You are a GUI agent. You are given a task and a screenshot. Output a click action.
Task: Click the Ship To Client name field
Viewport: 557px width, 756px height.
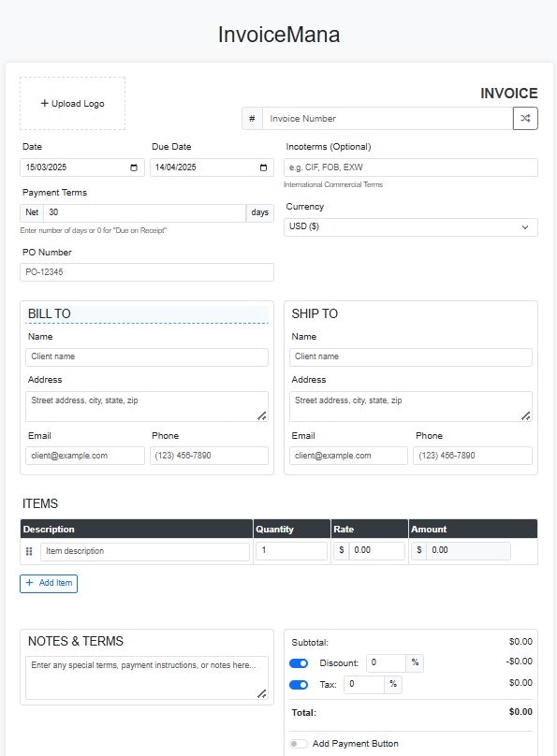[411, 357]
